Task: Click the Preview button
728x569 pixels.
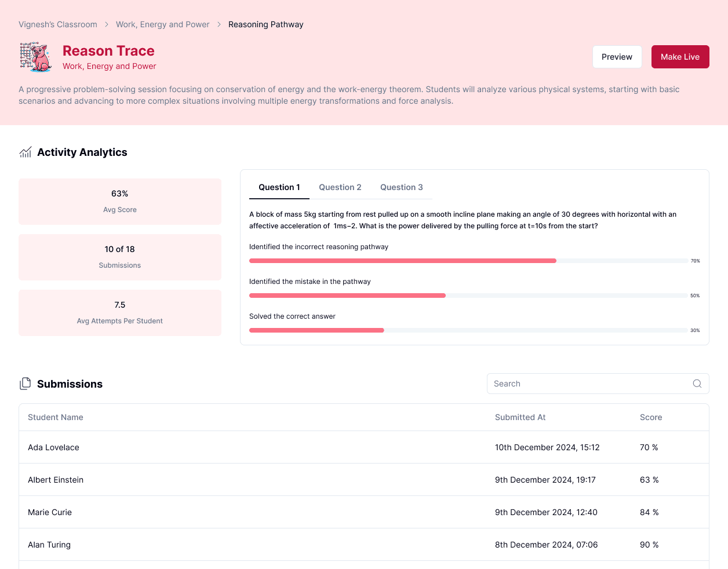Action: 617,57
